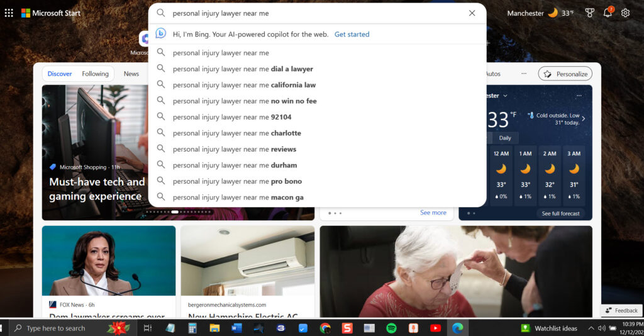Clear the search box with X
This screenshot has height=336, width=644.
point(472,13)
